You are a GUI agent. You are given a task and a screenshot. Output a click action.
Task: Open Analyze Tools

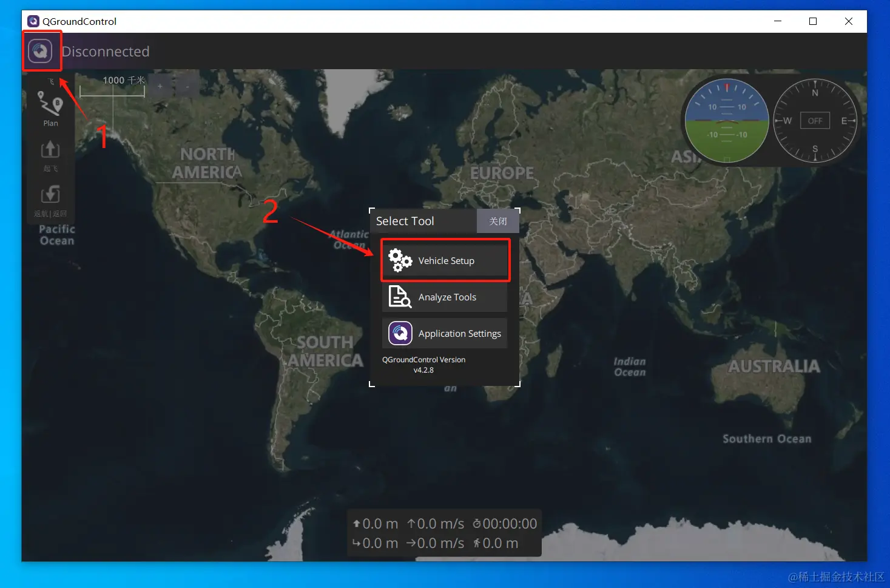pos(445,297)
